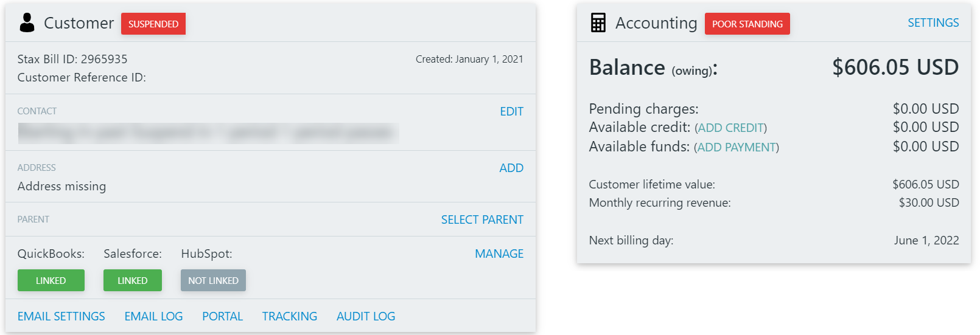Click the SUSPENDED status badge
This screenshot has width=980, height=335.
tap(153, 24)
